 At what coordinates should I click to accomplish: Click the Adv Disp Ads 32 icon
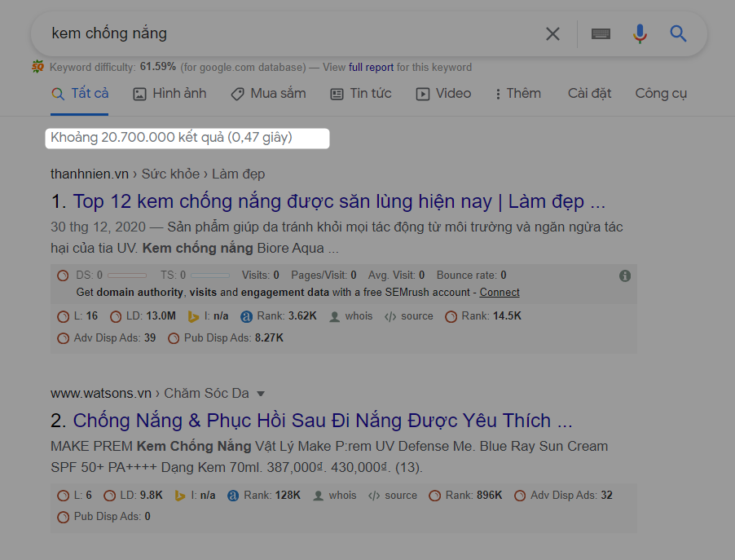520,496
